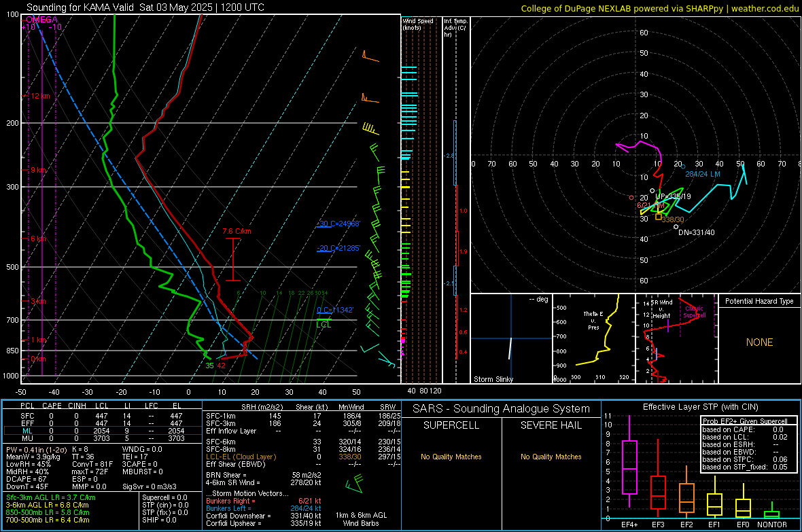
Task: Click the EF2 axis label
Action: pyautogui.click(x=686, y=525)
